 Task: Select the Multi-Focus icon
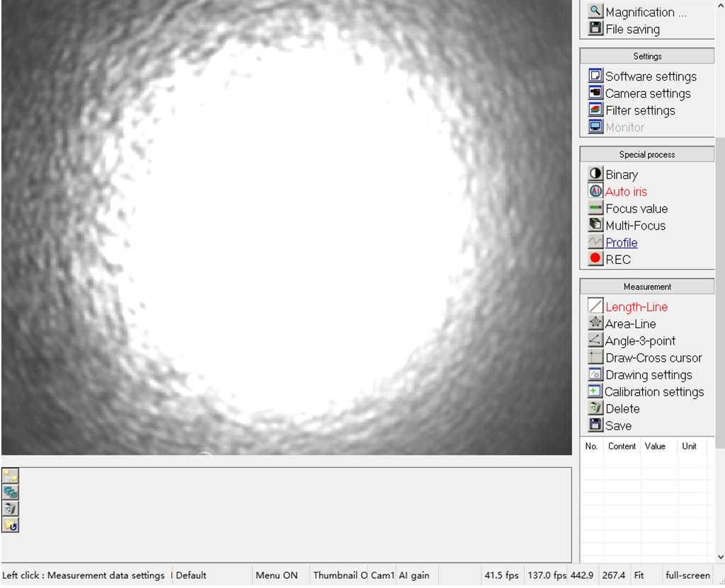(x=595, y=225)
